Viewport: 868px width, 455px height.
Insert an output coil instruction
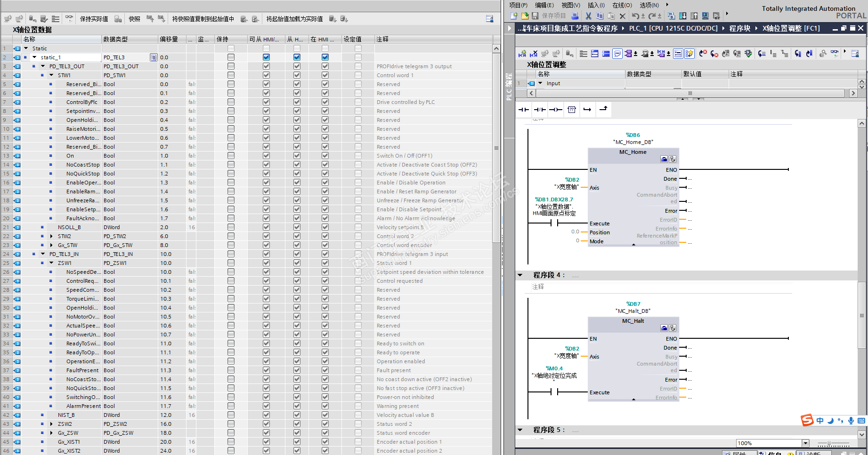tap(556, 110)
